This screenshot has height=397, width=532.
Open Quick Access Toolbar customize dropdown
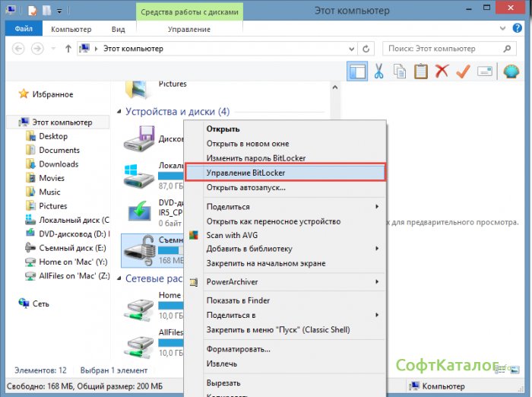coord(60,11)
